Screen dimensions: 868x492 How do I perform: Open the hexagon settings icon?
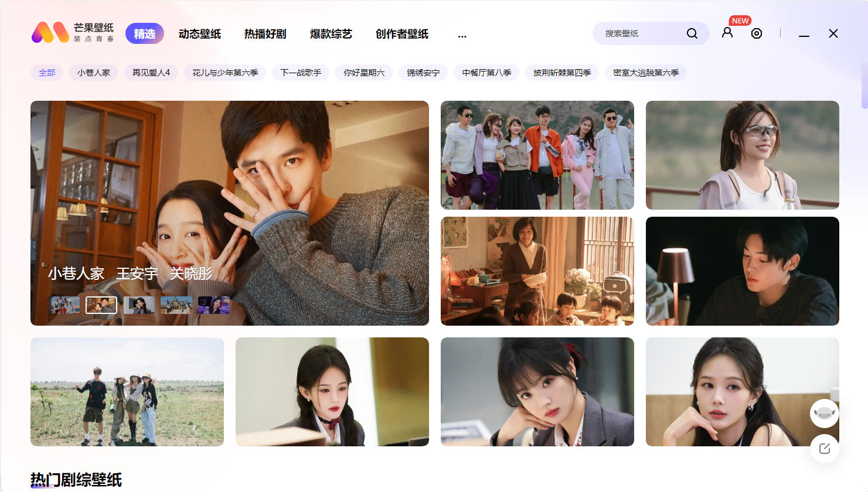tap(757, 33)
